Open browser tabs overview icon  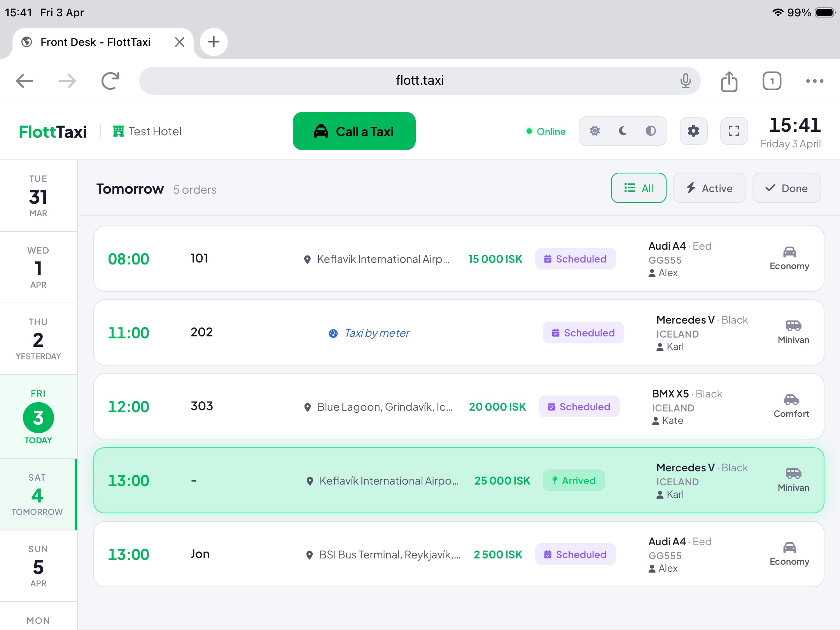click(x=772, y=81)
